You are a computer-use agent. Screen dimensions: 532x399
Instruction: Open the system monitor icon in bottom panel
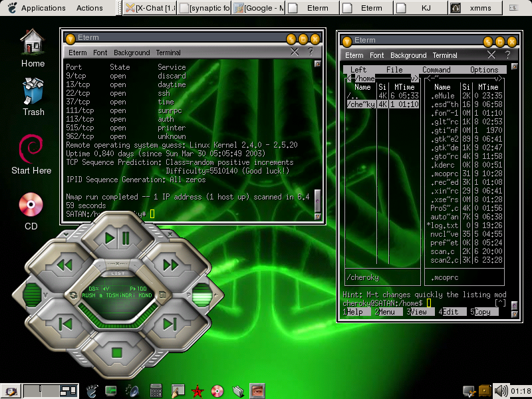pyautogui.click(x=111, y=391)
